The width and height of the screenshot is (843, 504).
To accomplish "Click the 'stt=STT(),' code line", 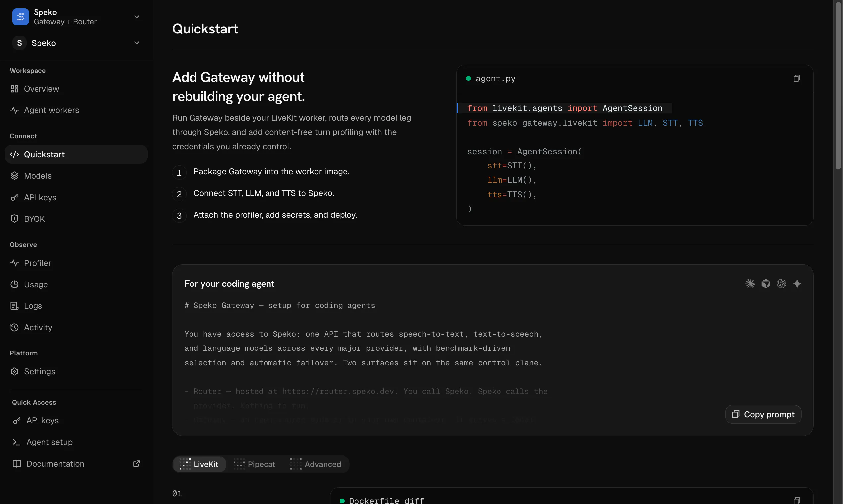I will 511,166.
